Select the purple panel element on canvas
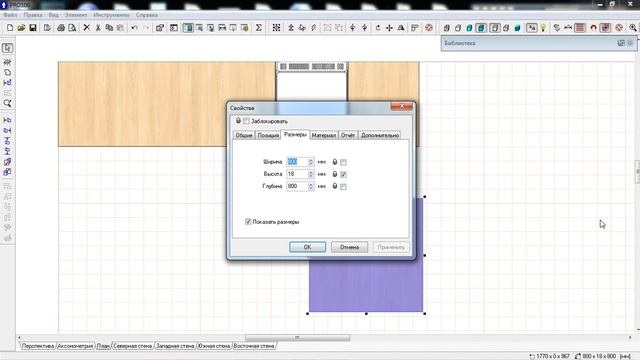Screen dimensions: 640x360 coord(366,286)
